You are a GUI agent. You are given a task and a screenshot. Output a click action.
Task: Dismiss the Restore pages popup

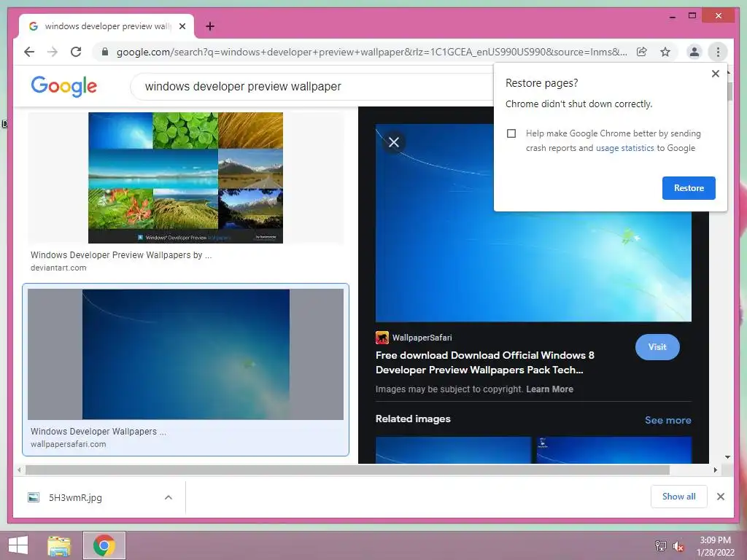coord(715,74)
